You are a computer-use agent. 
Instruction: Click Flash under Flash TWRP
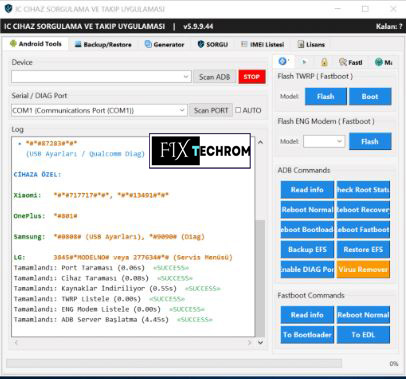[x=326, y=97]
